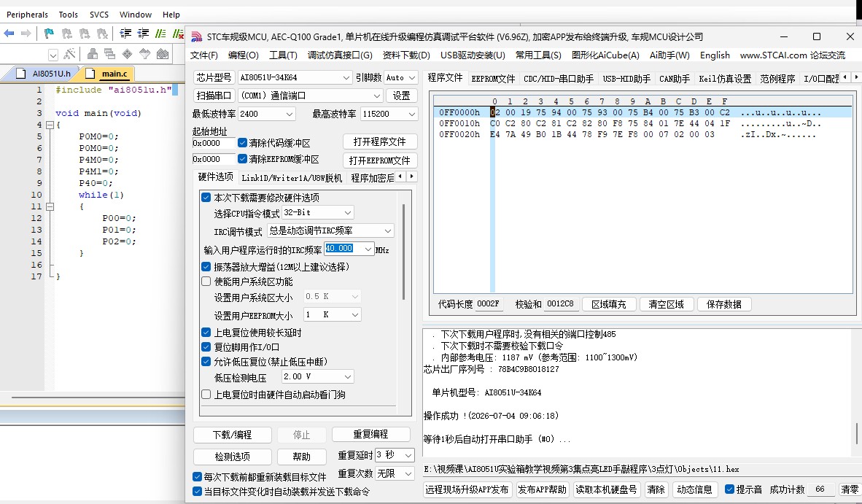Image resolution: width=862 pixels, height=504 pixels.
Task: Toggle 上电复位使用较长延时 checkbox
Action: [206, 333]
